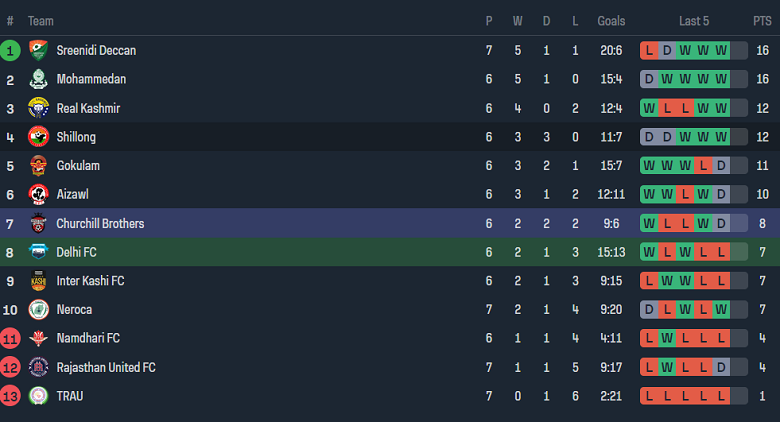Open the Namdhari FC team link

[88, 339]
